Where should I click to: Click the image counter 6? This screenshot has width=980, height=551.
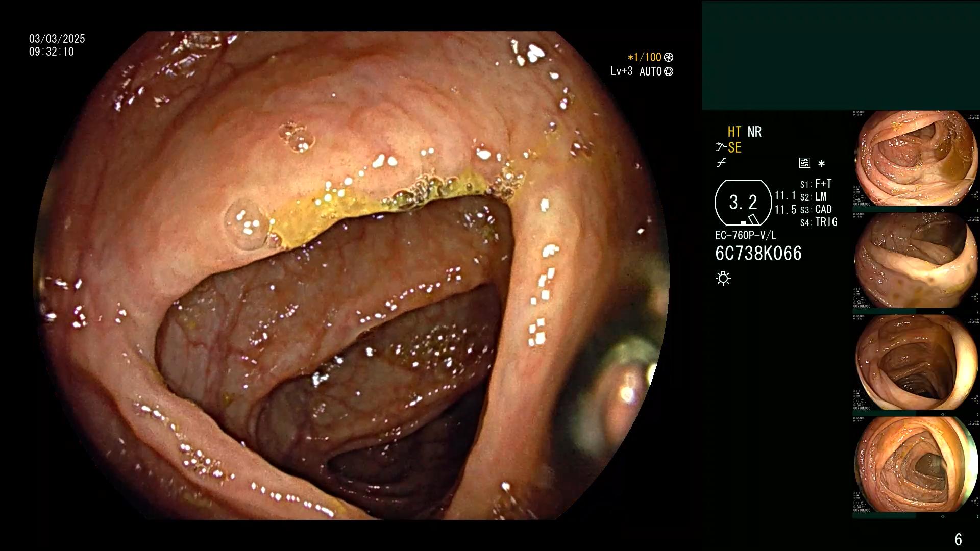click(x=958, y=539)
